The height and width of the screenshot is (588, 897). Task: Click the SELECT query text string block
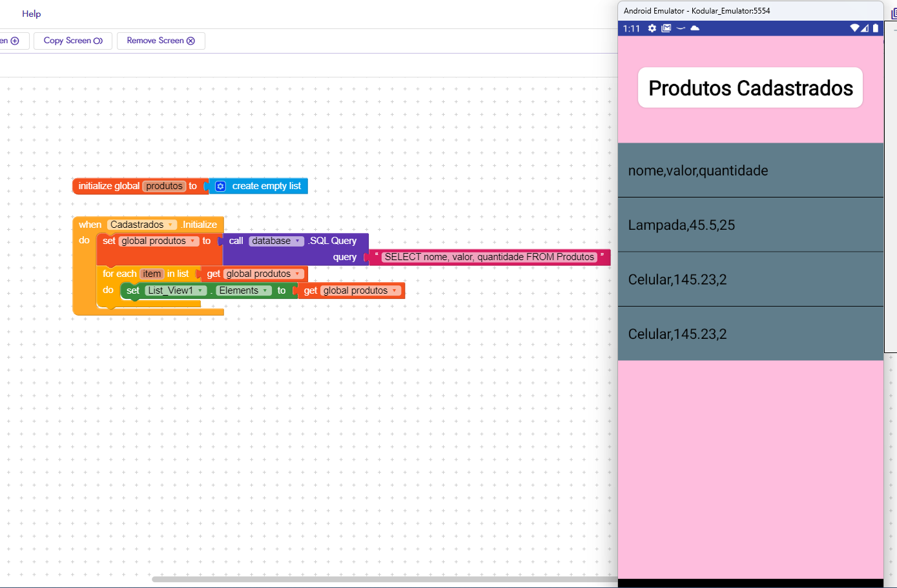point(489,257)
